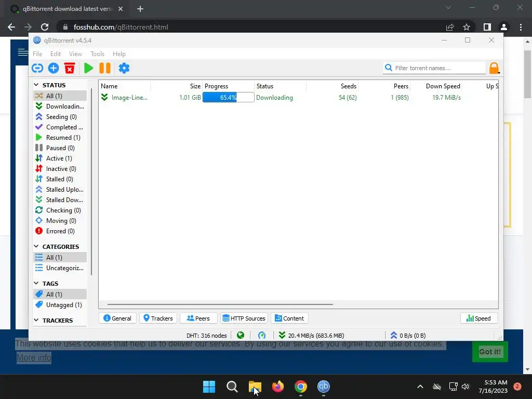Click the download speed status bar entry
Viewport: 532px width, 399px height.
312,335
